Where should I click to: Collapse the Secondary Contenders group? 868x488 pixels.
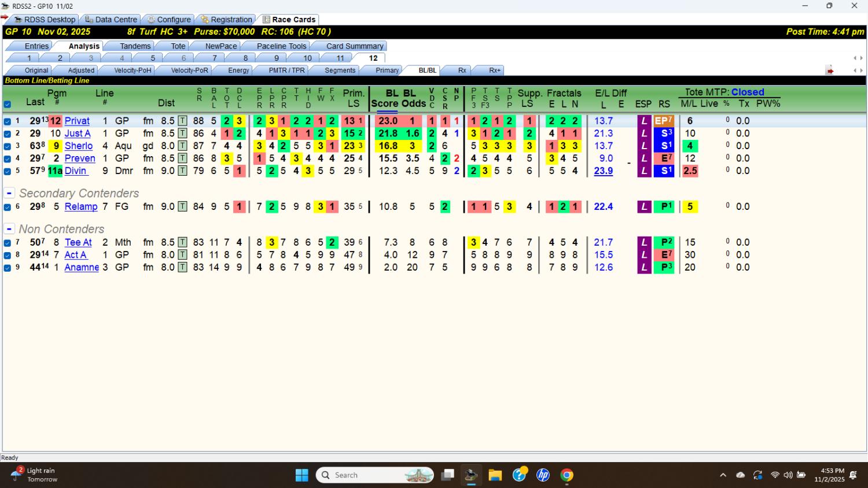[9, 193]
